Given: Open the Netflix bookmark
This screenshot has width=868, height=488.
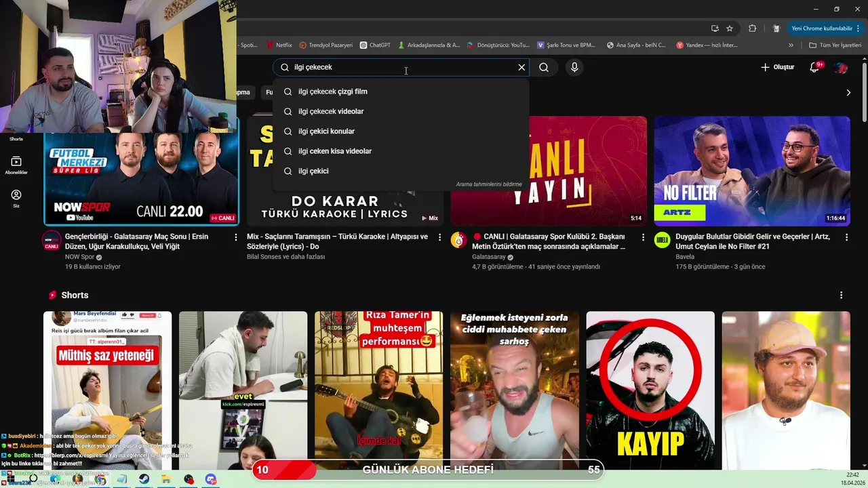Looking at the screenshot, I should point(279,45).
